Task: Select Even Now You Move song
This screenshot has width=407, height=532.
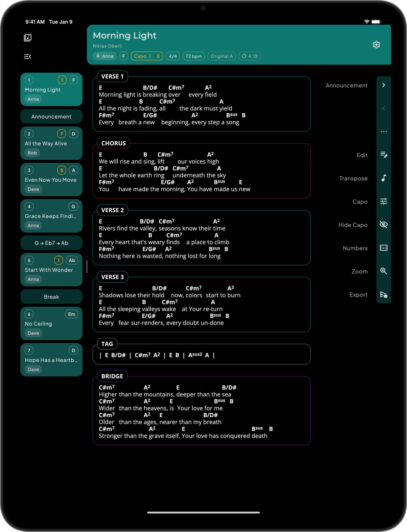Action: [x=51, y=180]
